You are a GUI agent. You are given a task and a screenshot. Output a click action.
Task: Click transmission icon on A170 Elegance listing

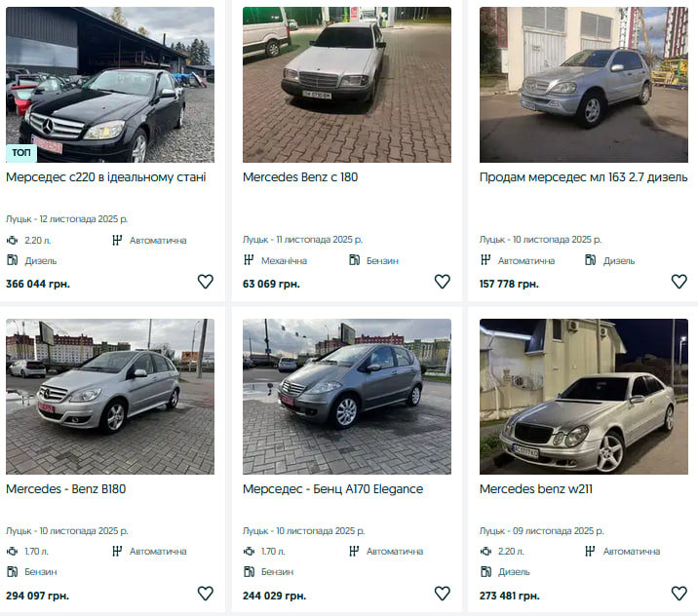pyautogui.click(x=354, y=552)
